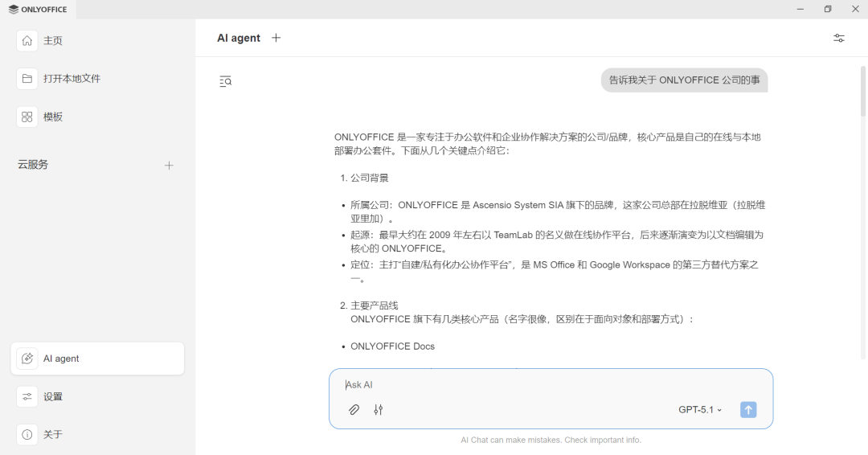
Task: Select AI agent in the sidebar
Action: (x=97, y=359)
